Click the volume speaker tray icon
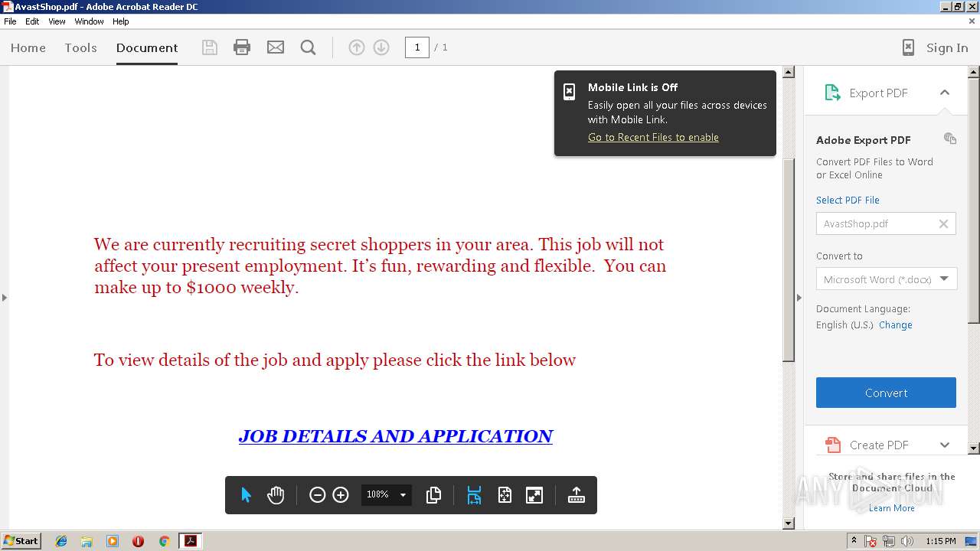Viewport: 980px width, 551px height. (x=907, y=541)
